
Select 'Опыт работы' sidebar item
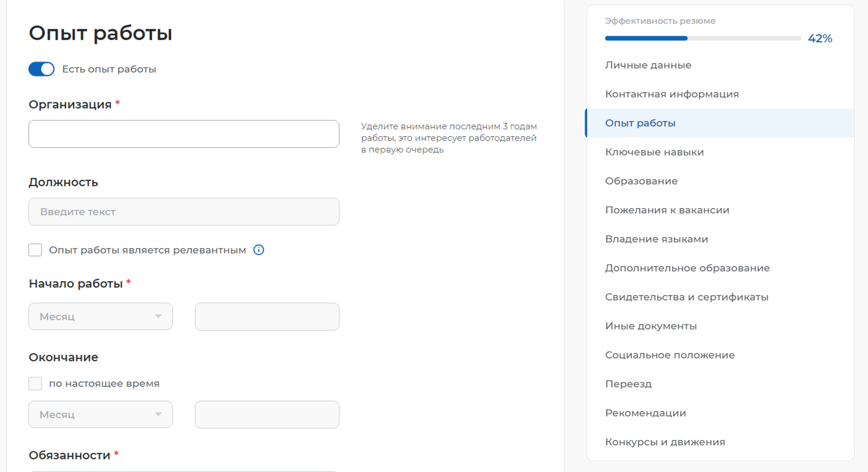(720, 123)
